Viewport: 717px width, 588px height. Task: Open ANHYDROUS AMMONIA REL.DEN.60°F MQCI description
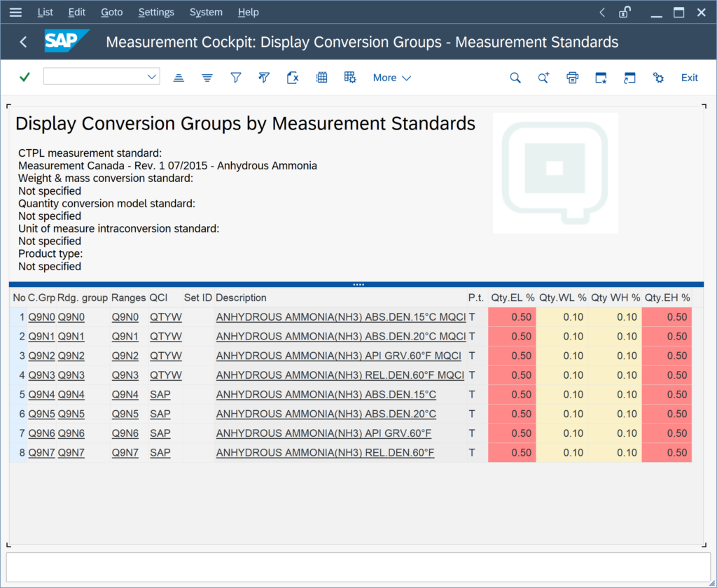point(340,375)
